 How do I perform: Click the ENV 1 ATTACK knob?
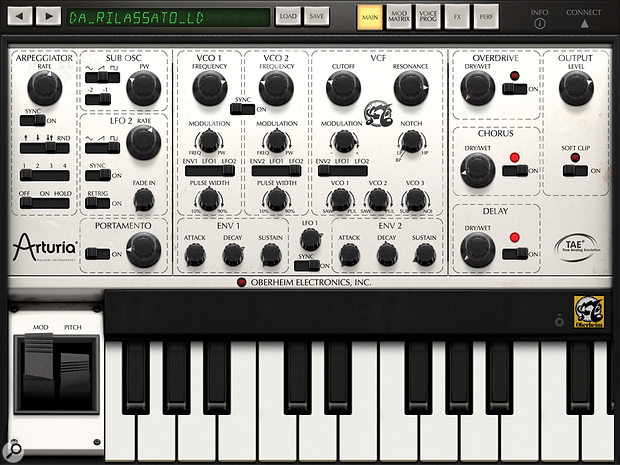pos(195,255)
